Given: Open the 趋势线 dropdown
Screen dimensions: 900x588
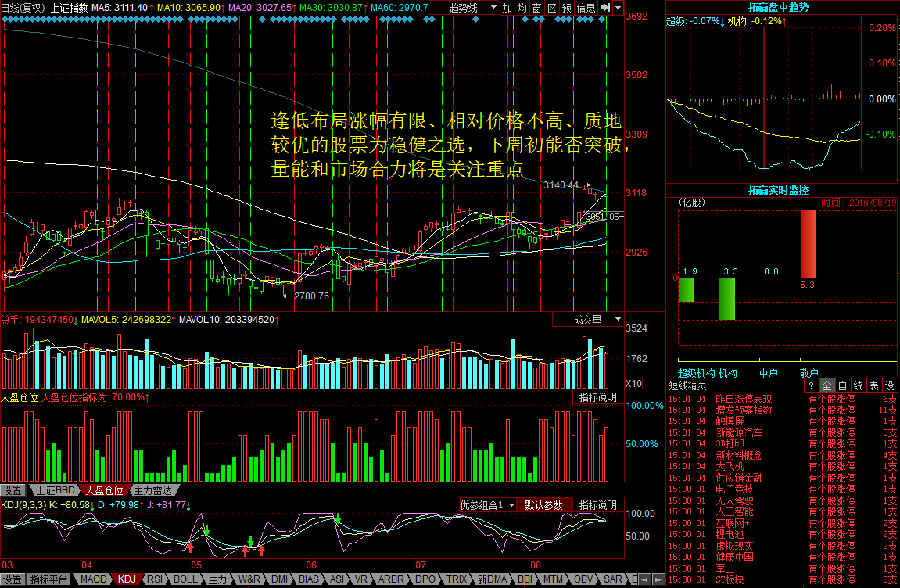Looking at the screenshot, I should click(473, 8).
